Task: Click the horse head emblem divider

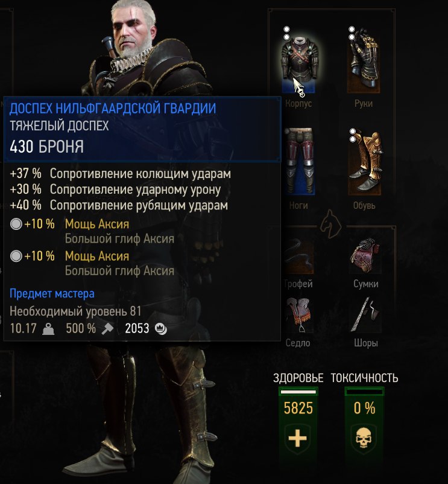Action: (331, 224)
